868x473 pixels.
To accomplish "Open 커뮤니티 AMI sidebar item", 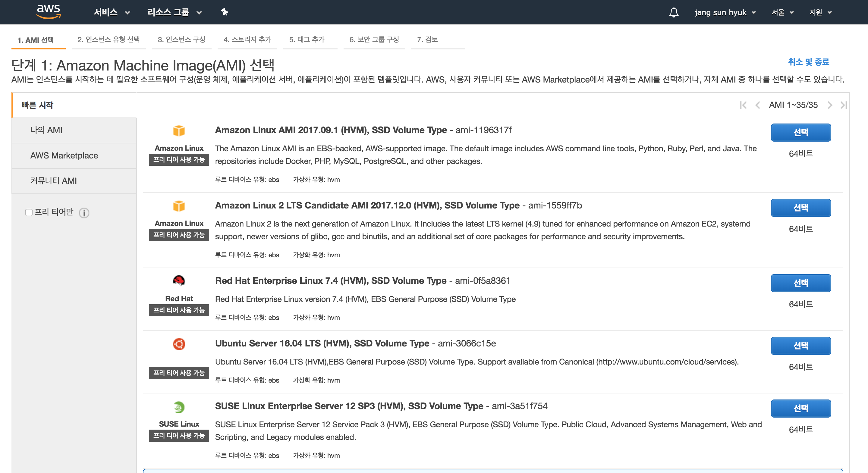I will click(54, 181).
